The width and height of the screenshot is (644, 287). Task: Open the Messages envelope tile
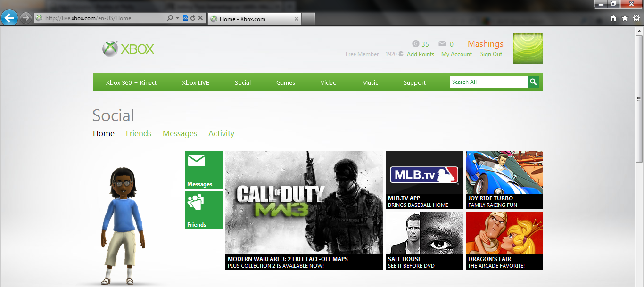click(x=204, y=170)
